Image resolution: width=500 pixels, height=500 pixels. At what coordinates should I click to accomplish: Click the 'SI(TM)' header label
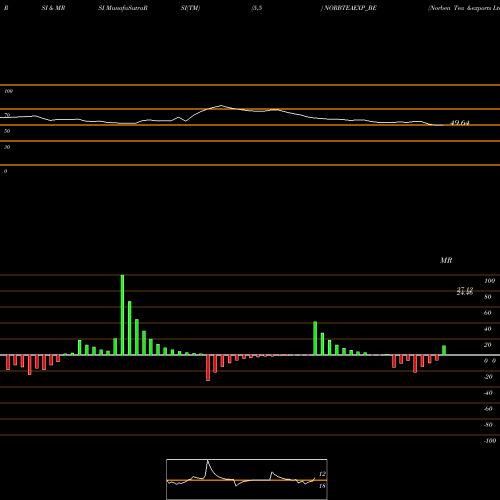[x=190, y=8]
